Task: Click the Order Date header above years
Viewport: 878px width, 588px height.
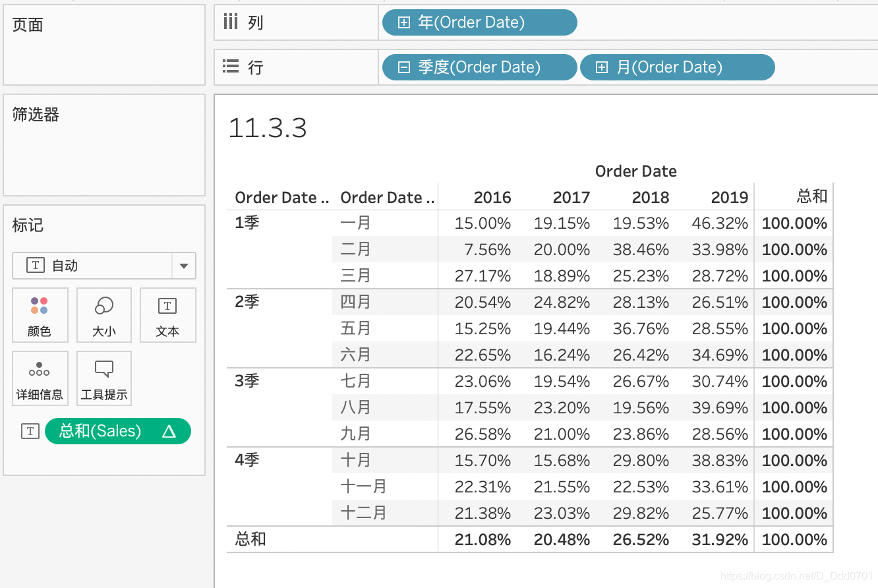Action: pyautogui.click(x=636, y=171)
